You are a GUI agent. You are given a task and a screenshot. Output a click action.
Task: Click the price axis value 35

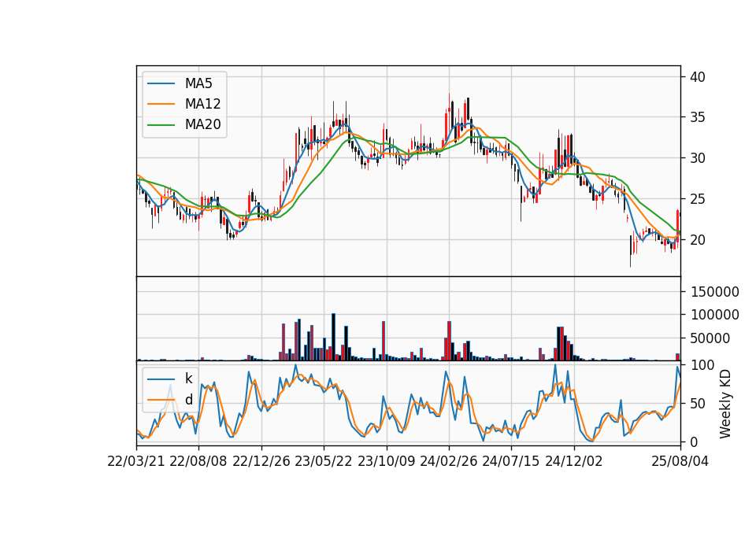pos(697,117)
